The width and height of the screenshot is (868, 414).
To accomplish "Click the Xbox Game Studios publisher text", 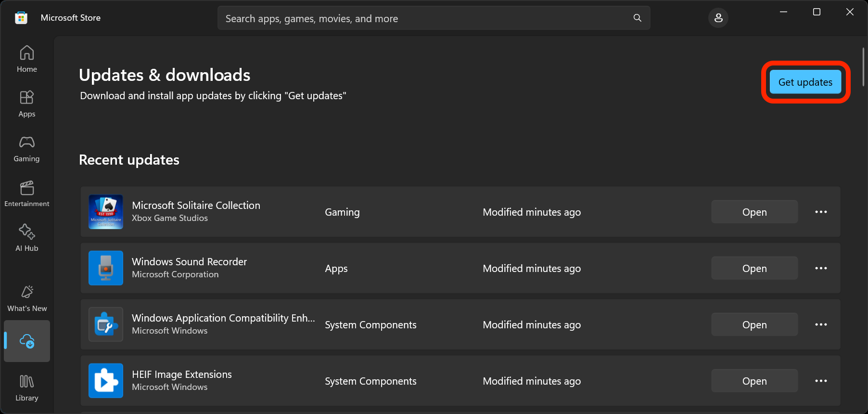I will [x=170, y=218].
